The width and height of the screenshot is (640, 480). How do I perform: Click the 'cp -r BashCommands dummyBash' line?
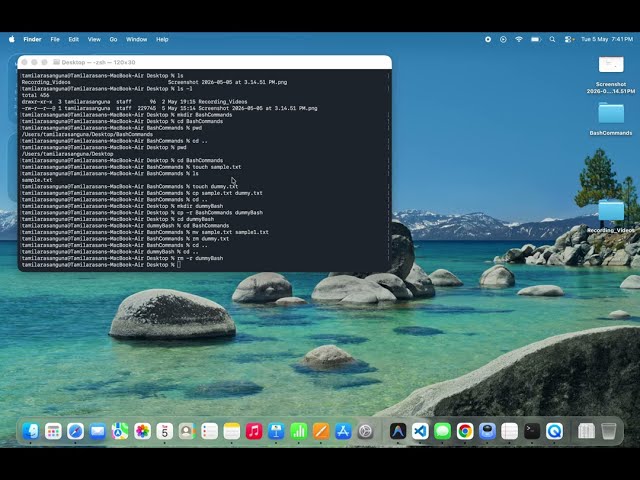pos(142,213)
